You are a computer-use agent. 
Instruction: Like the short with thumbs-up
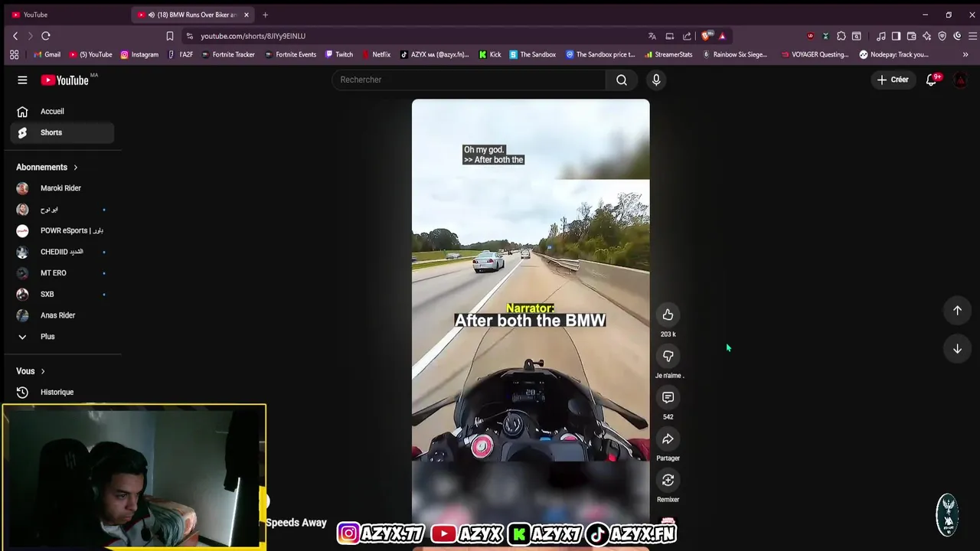coord(668,315)
